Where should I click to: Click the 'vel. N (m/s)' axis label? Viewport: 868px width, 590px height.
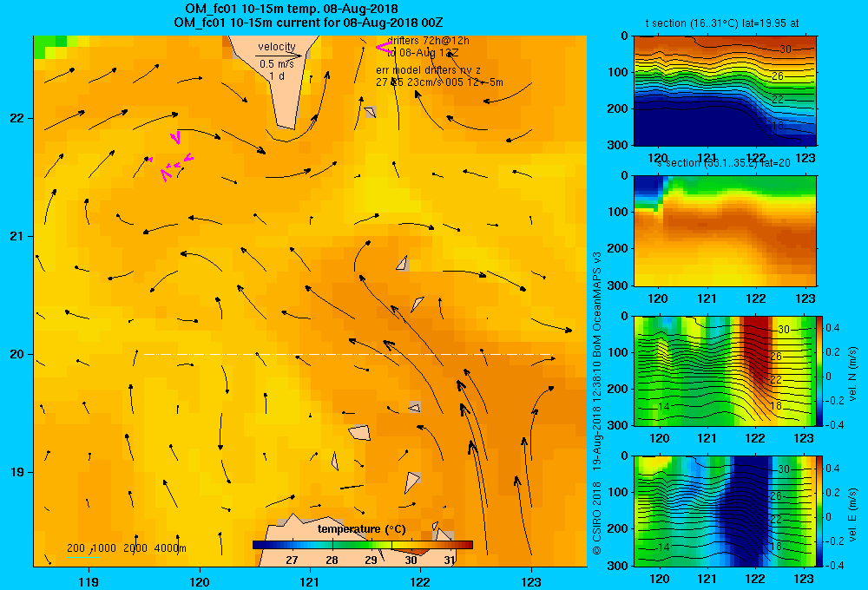tap(853, 374)
